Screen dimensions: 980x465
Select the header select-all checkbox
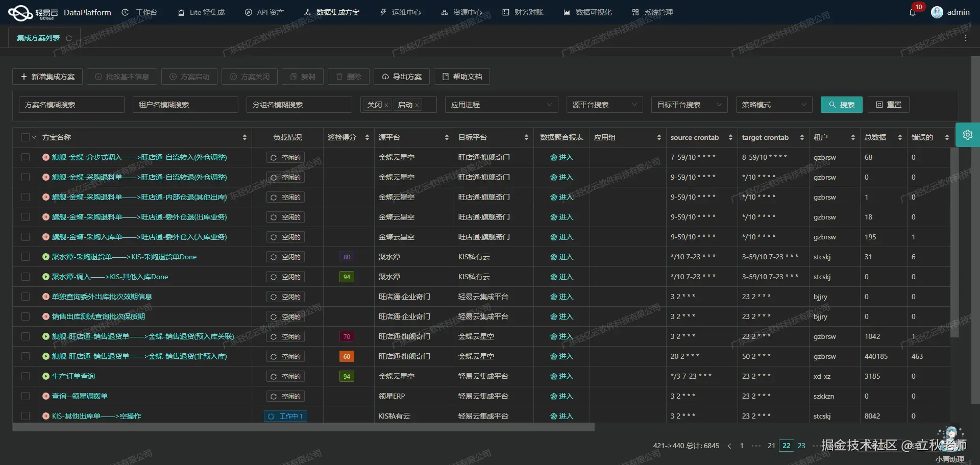coord(26,137)
